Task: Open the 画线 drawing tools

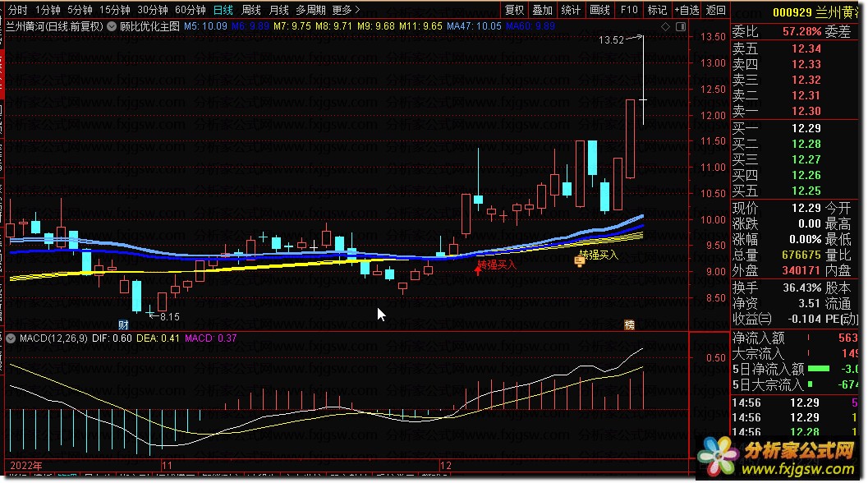Action: tap(599, 10)
